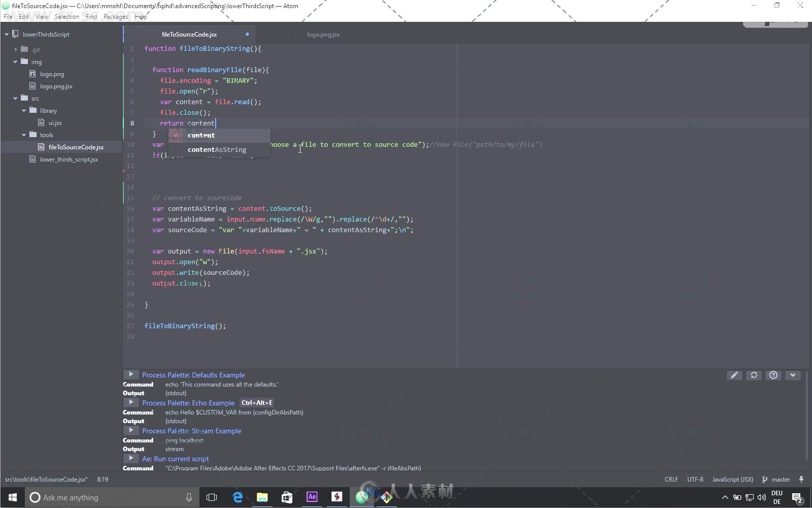Viewport: 812px width, 508px height.
Task: Open After Effects from the taskbar
Action: point(312,497)
